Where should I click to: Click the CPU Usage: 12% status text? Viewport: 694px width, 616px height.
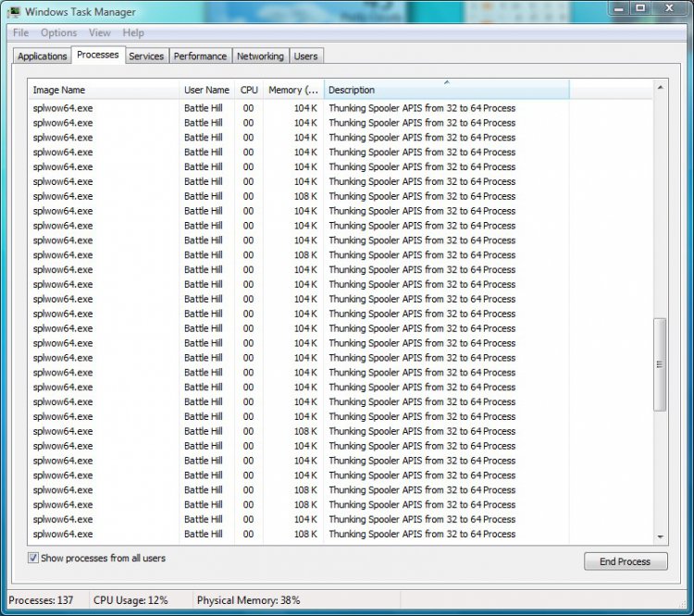point(130,600)
